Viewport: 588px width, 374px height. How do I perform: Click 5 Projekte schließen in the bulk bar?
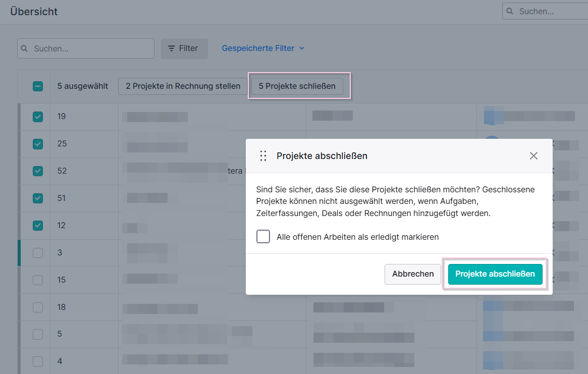tap(297, 86)
